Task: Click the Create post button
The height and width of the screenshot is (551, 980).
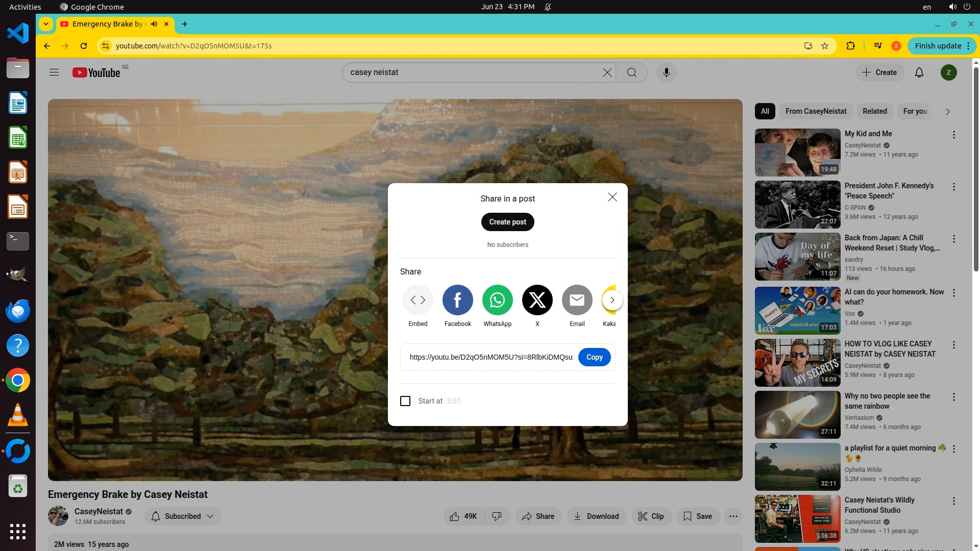Action: click(507, 222)
